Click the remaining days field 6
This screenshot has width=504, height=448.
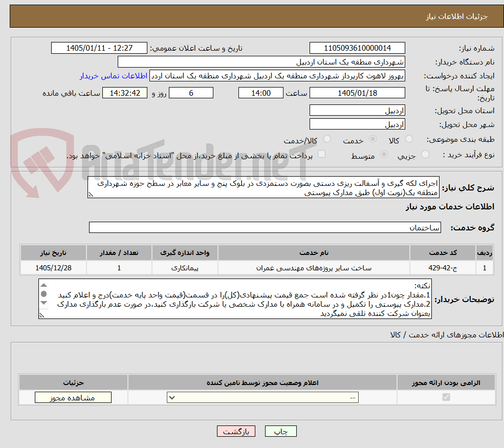[x=191, y=93]
